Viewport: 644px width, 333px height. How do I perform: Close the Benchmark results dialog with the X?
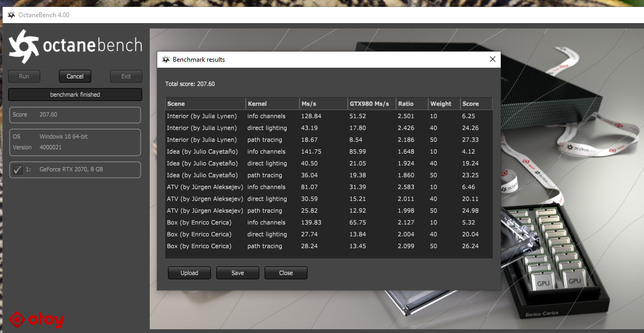493,60
